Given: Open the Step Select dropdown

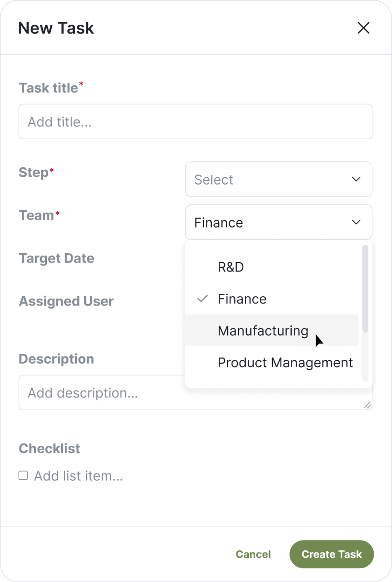Looking at the screenshot, I should pos(279,179).
